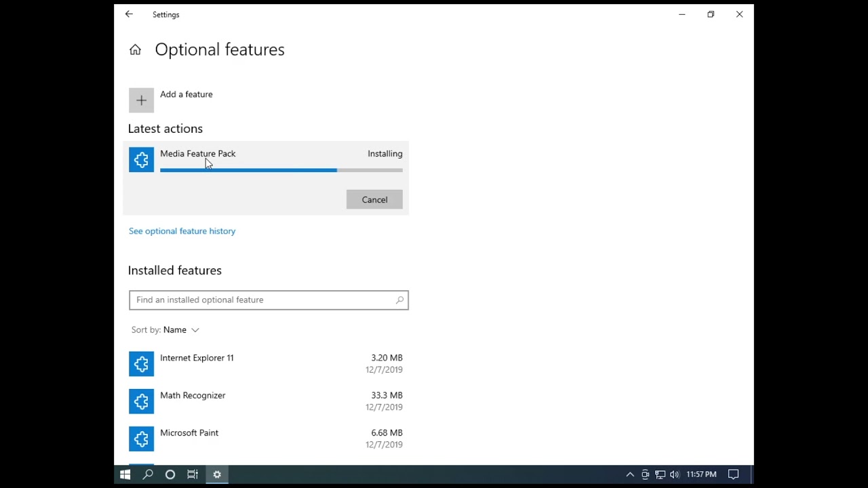Click the Installing status text
Screen dimensions: 868x488
pyautogui.click(x=385, y=154)
